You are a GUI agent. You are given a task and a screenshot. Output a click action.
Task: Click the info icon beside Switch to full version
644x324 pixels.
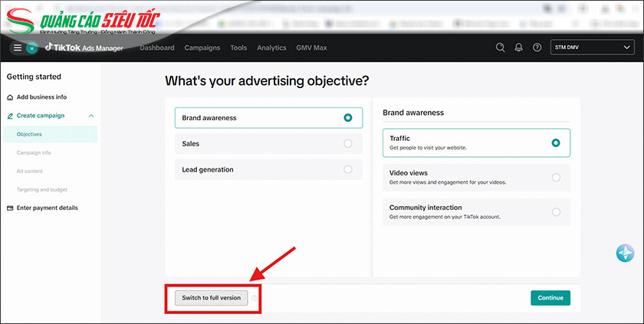255,298
